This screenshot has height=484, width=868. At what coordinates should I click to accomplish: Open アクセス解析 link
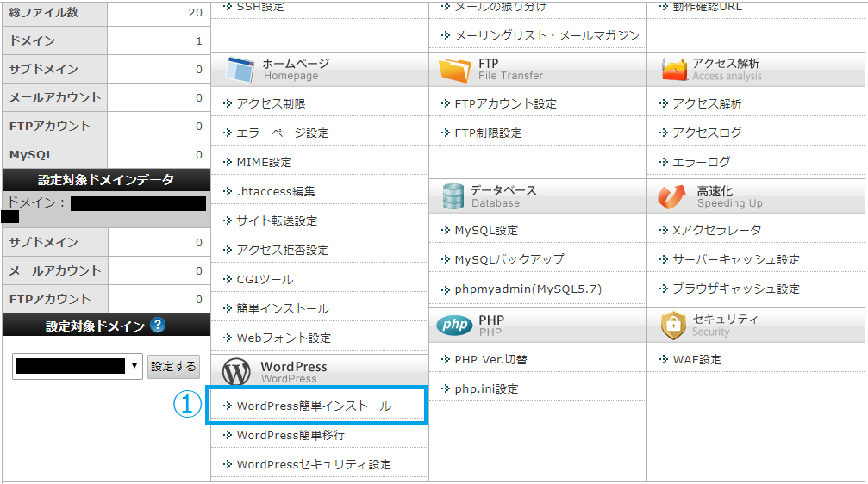(x=707, y=103)
